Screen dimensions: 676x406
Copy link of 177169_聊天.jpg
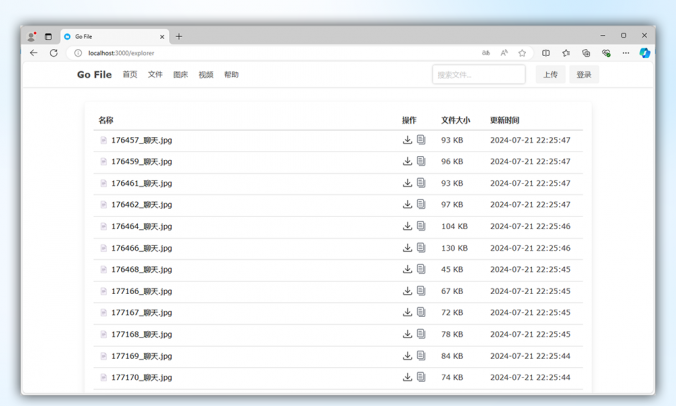[421, 356]
